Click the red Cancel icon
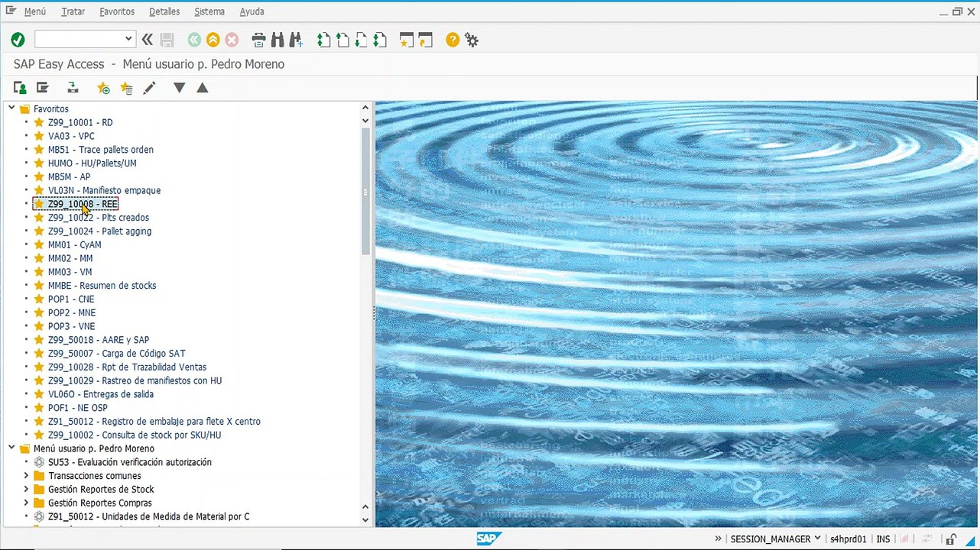980x550 pixels. (232, 40)
